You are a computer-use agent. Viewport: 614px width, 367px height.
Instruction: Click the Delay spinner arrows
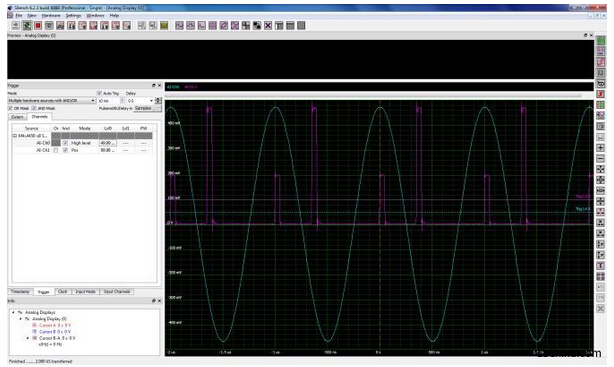pos(158,101)
